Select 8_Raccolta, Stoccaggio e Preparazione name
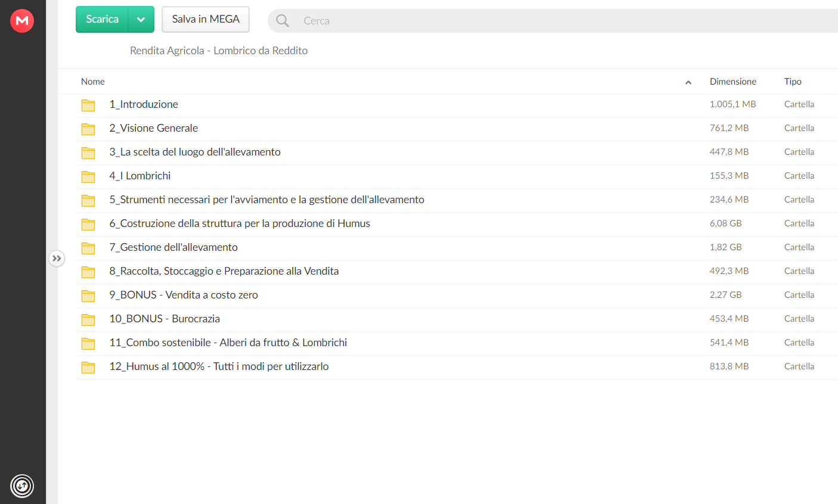The height and width of the screenshot is (504, 838). click(224, 271)
